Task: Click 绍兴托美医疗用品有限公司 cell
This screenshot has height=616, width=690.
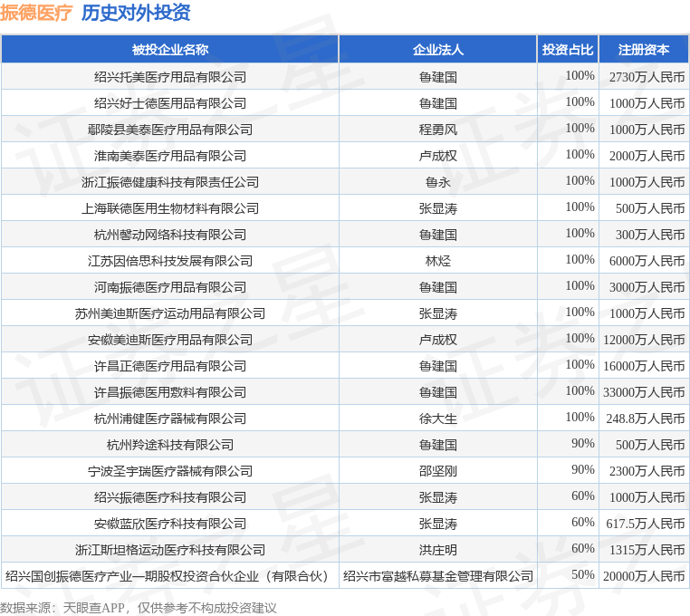Action: [x=170, y=77]
